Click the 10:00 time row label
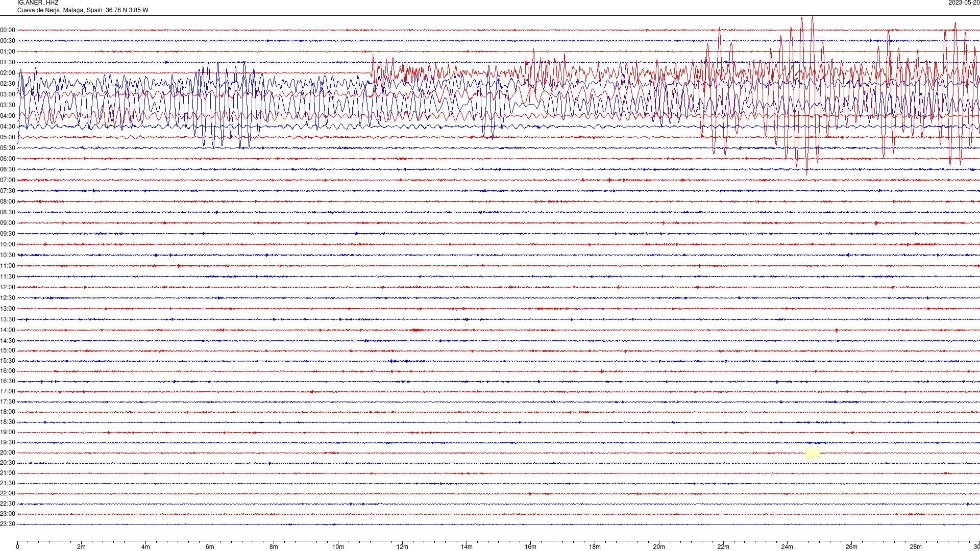Viewport: 980px width, 551px height. [x=8, y=244]
